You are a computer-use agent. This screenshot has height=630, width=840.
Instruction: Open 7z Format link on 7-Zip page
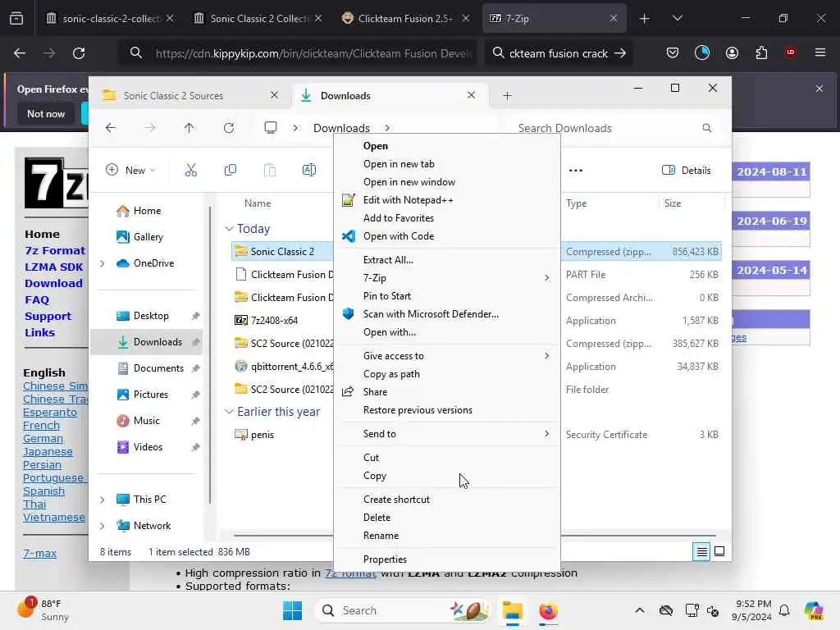point(55,251)
